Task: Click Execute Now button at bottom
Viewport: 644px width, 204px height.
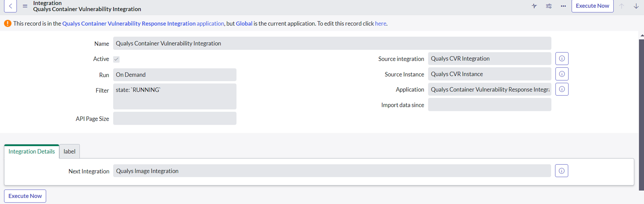Action: (x=25, y=196)
